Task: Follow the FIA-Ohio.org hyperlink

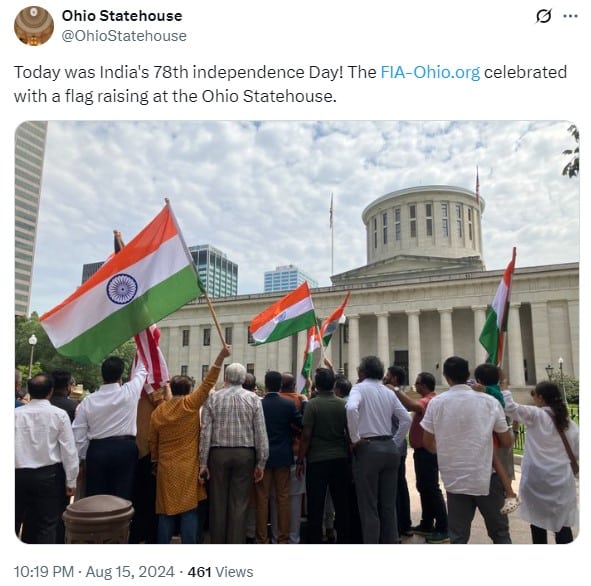Action: (x=430, y=72)
